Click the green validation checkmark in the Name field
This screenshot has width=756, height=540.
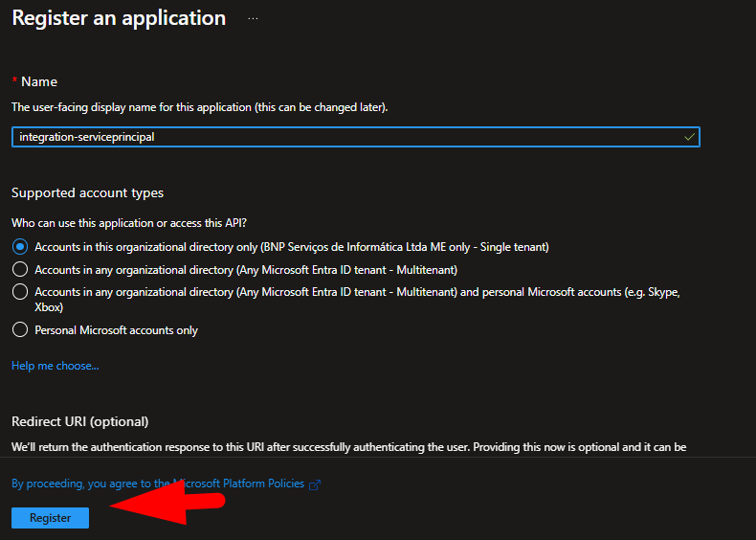pos(689,137)
